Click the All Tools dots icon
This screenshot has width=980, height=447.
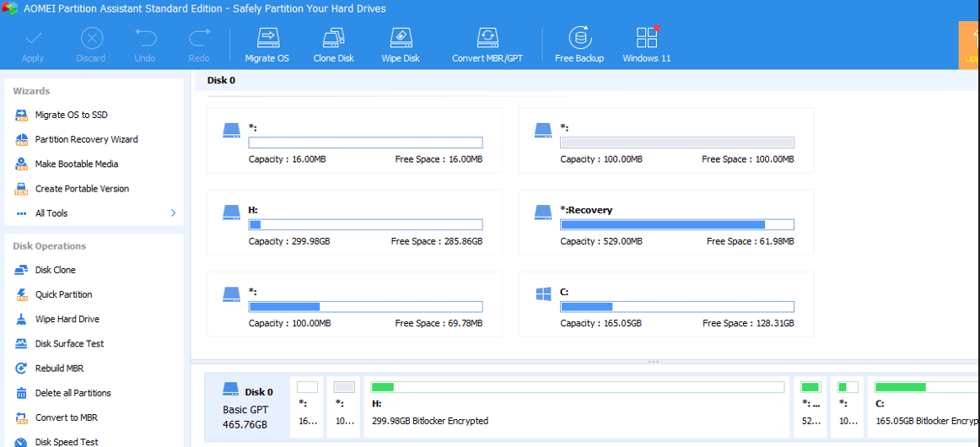(22, 213)
